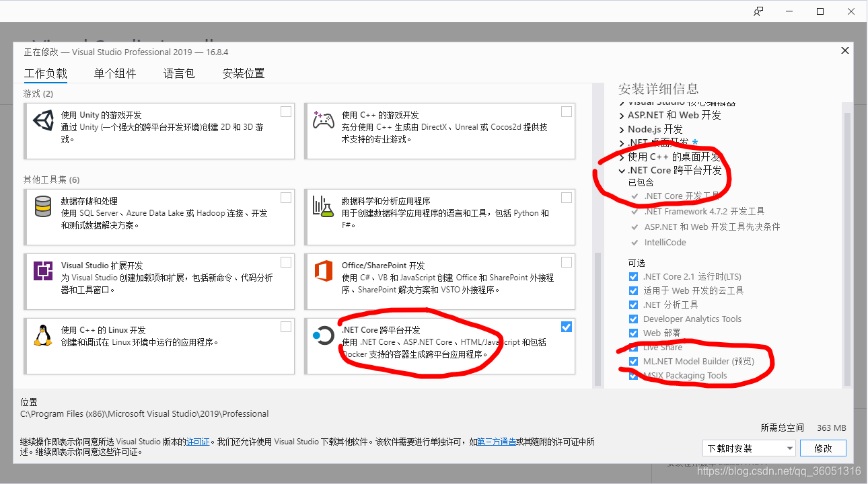
Task: Uncheck the cloud tools for Web development option
Action: click(633, 291)
